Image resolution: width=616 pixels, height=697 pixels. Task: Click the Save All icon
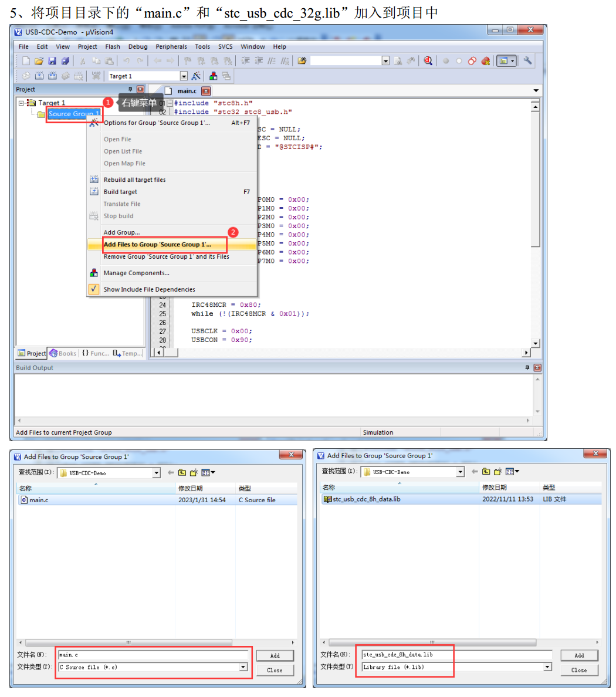click(65, 61)
